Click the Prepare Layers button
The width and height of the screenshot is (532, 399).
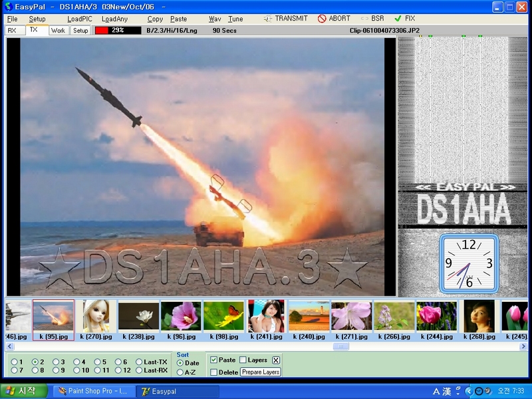(x=261, y=372)
